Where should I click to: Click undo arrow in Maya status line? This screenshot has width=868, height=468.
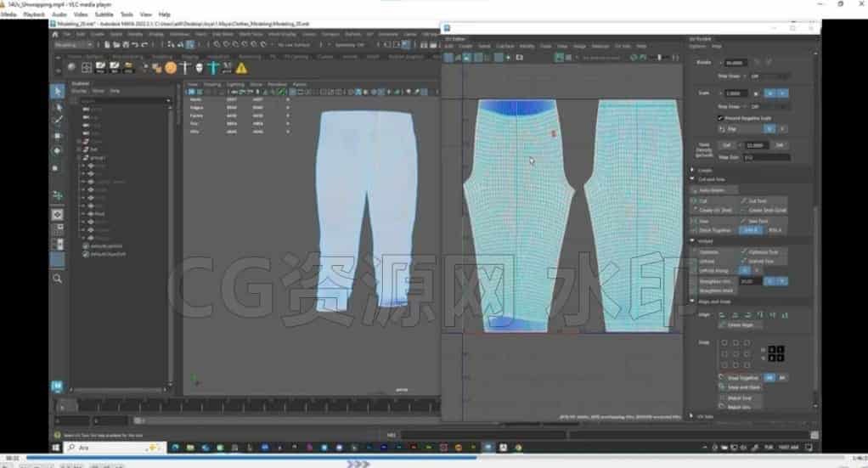coord(134,44)
